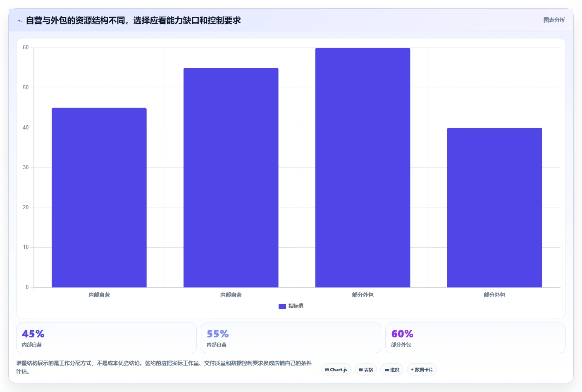Toggle the 指标值 legend color box
The height and width of the screenshot is (392, 582).
coord(282,306)
